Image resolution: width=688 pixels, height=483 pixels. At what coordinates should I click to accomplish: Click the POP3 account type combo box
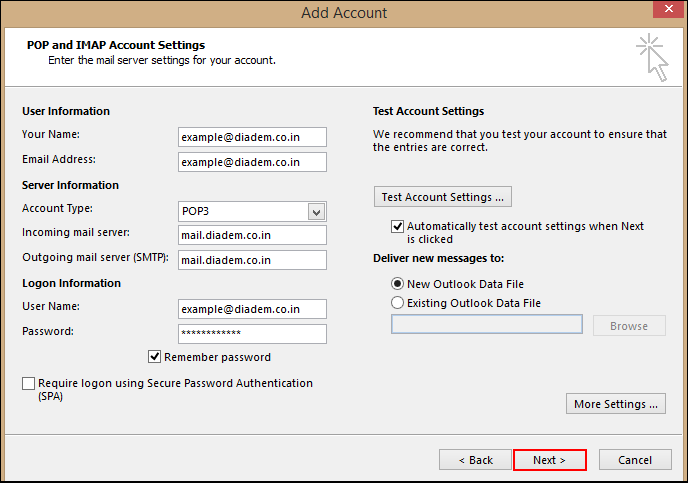pyautogui.click(x=242, y=211)
